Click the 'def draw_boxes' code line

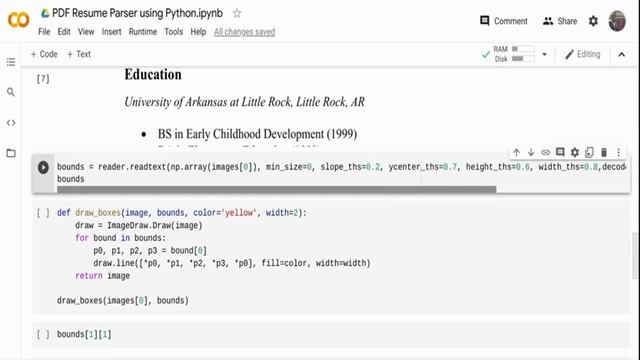click(182, 213)
